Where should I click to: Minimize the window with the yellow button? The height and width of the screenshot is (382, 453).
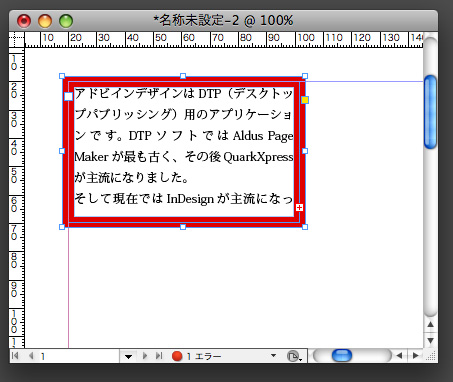(45, 21)
